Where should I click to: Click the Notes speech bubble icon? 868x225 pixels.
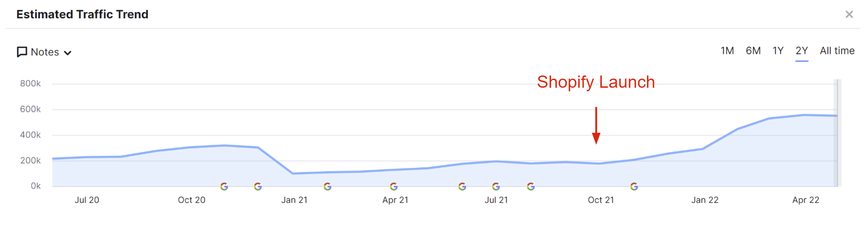tap(22, 52)
